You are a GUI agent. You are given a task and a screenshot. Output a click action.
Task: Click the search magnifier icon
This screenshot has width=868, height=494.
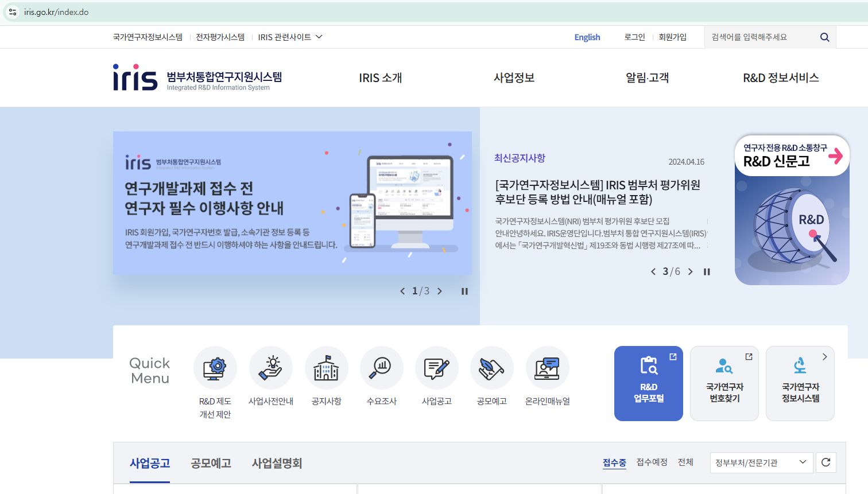pos(824,37)
